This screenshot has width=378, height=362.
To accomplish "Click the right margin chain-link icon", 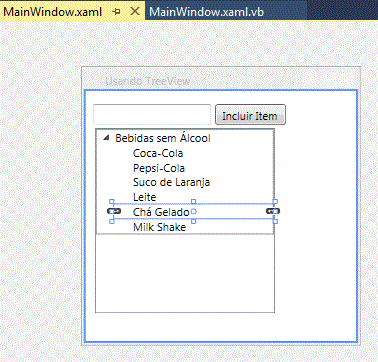I will click(x=273, y=211).
